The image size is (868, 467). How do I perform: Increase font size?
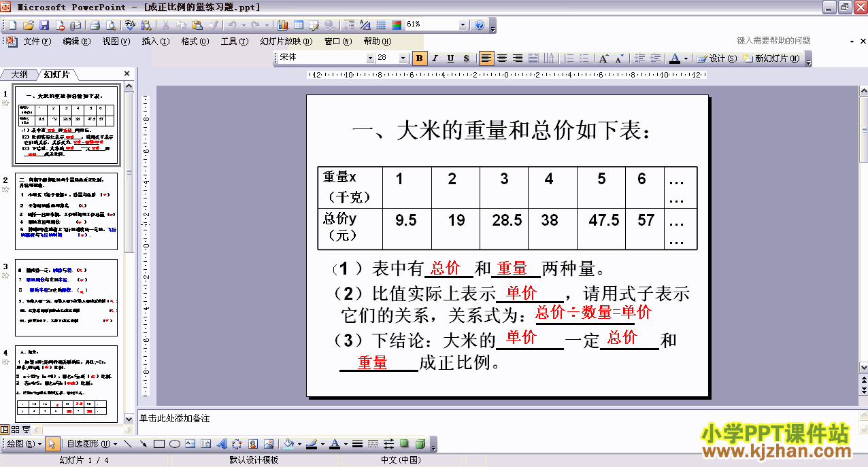[603, 58]
